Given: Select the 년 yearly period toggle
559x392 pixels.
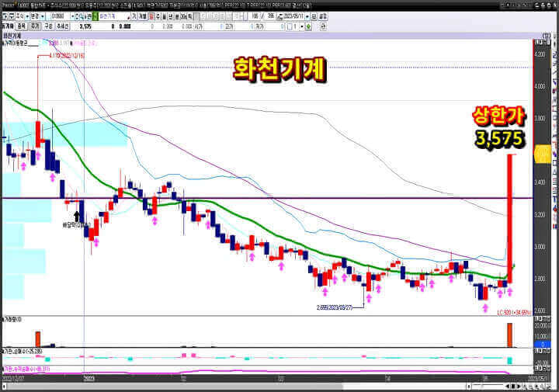Looking at the screenshot, I should pyautogui.click(x=171, y=16).
